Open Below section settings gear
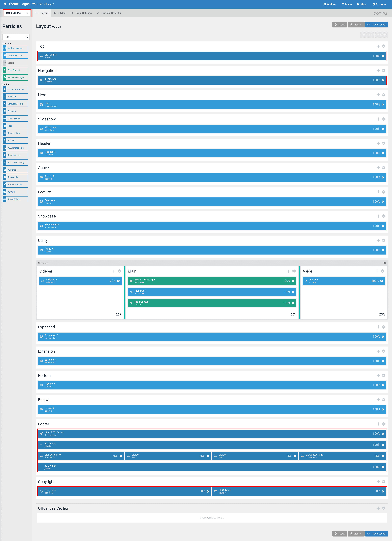Image resolution: width=392 pixels, height=541 pixels. pyautogui.click(x=384, y=400)
